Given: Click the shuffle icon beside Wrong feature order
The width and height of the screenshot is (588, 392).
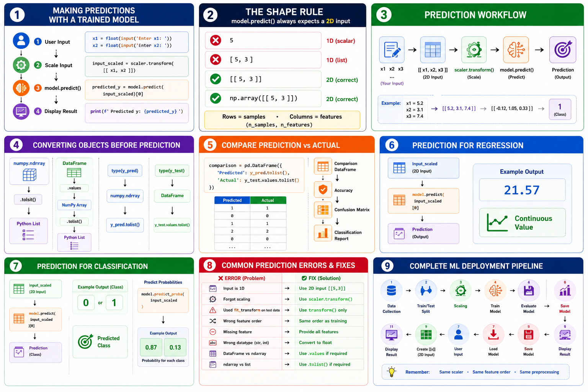Looking at the screenshot, I should [x=213, y=321].
